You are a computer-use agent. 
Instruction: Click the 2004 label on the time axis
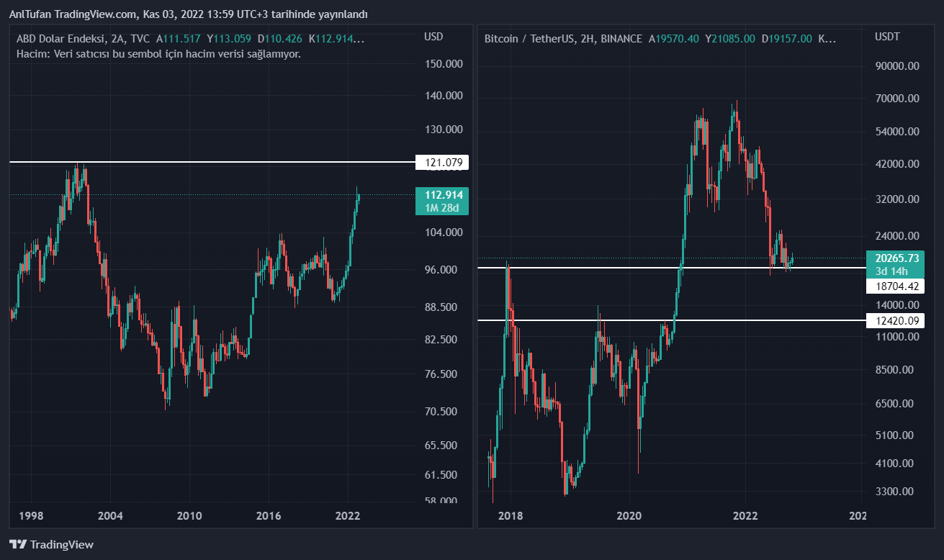tap(110, 516)
